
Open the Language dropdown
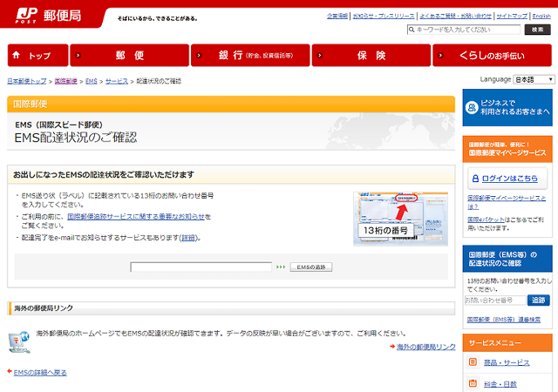[x=534, y=79]
